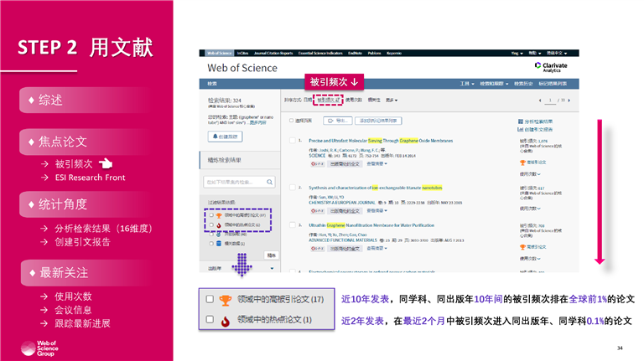Switch to Essential Science Indicators tab
644x361 pixels.
(320, 54)
